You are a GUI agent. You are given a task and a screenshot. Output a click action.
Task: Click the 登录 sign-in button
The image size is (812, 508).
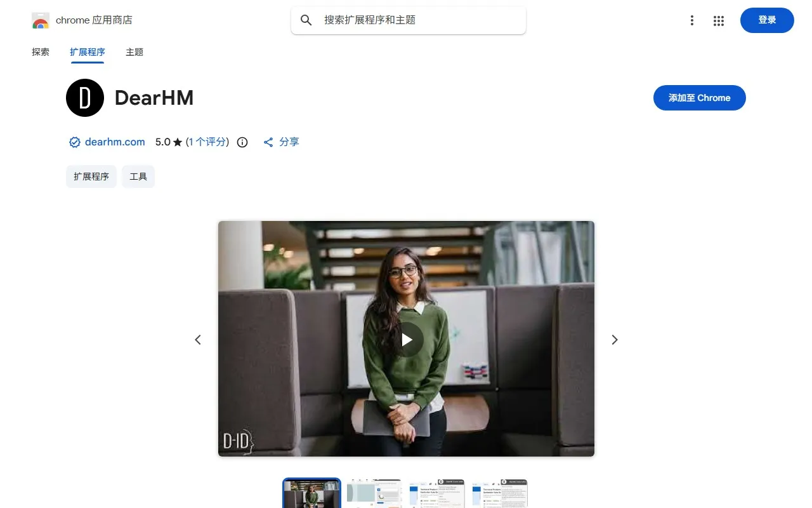click(x=766, y=20)
